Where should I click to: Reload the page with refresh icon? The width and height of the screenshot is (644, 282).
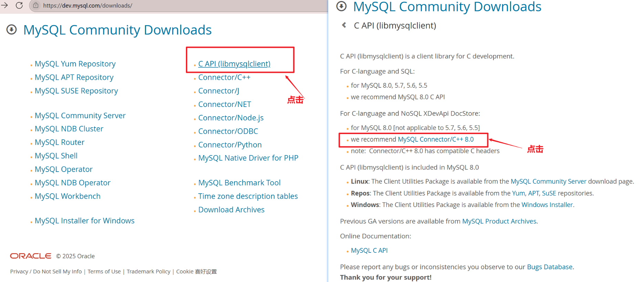click(x=19, y=5)
